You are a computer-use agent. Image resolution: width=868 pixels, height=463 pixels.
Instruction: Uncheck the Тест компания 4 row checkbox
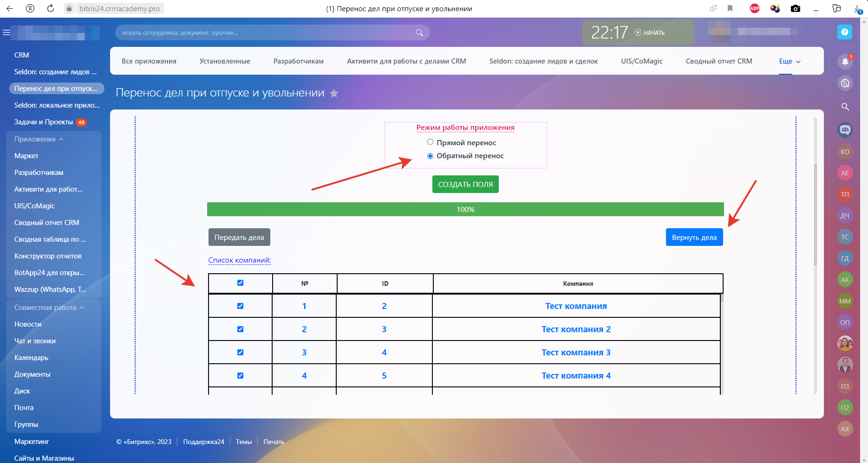click(240, 376)
